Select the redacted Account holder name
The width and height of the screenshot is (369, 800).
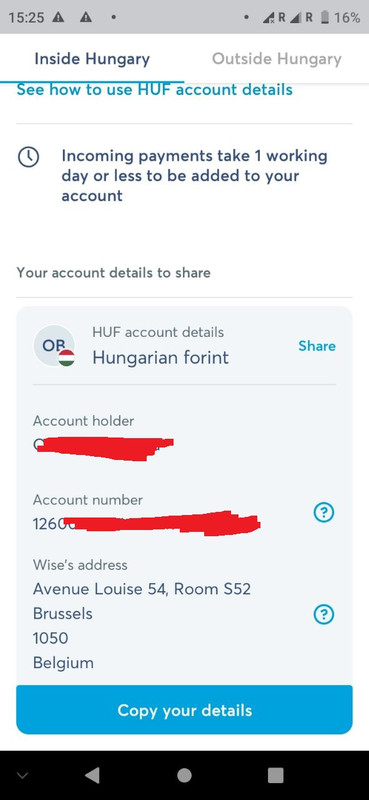coord(104,447)
